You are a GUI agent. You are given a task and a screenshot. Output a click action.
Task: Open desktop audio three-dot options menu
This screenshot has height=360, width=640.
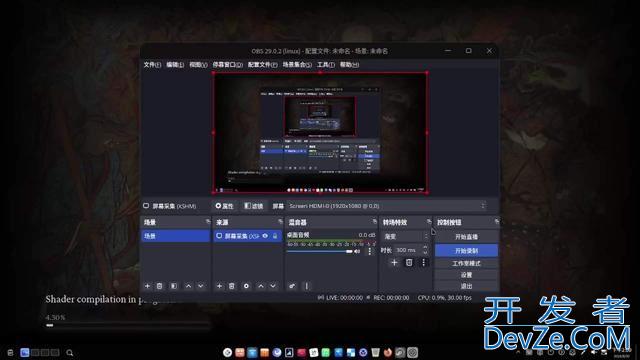pyautogui.click(x=370, y=251)
